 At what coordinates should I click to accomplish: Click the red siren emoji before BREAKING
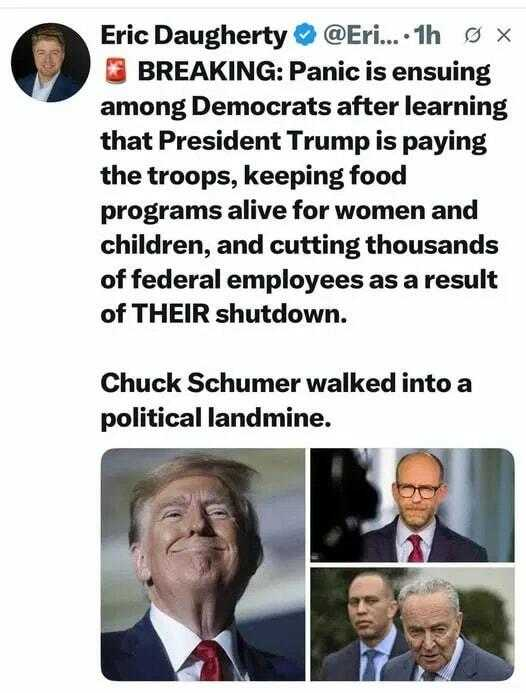point(116,72)
